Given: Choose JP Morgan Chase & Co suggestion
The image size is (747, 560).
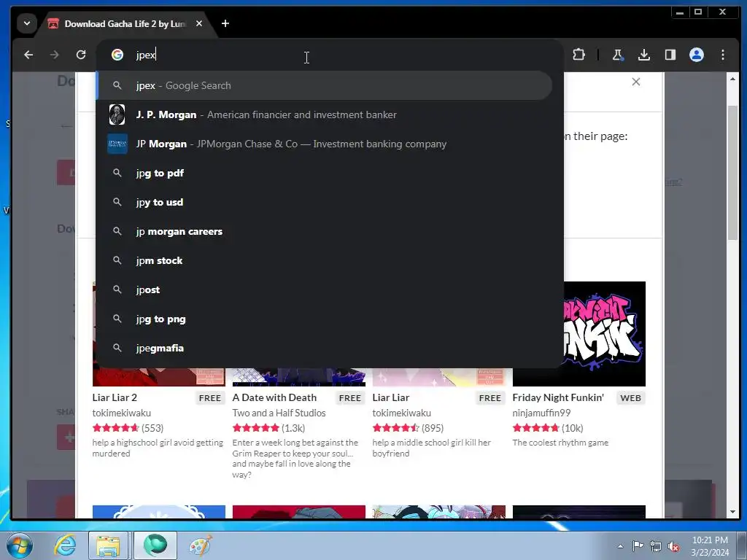Looking at the screenshot, I should click(x=325, y=144).
